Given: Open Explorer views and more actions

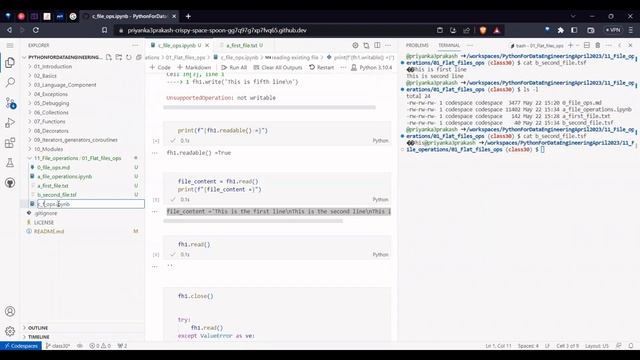Looking at the screenshot, I should [135, 45].
